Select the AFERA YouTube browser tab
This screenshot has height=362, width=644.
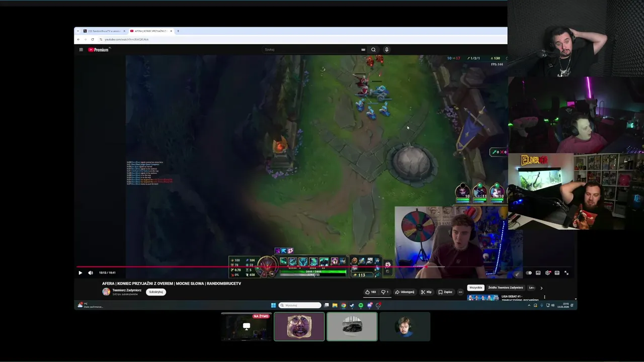pos(150,31)
